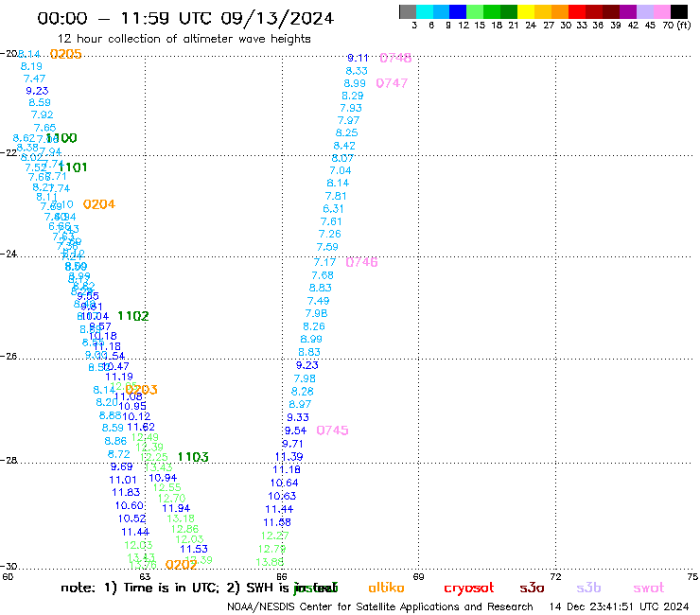Screen dimensions: 700x615
Task: Click the wave height value 11.62
Action: [141, 427]
